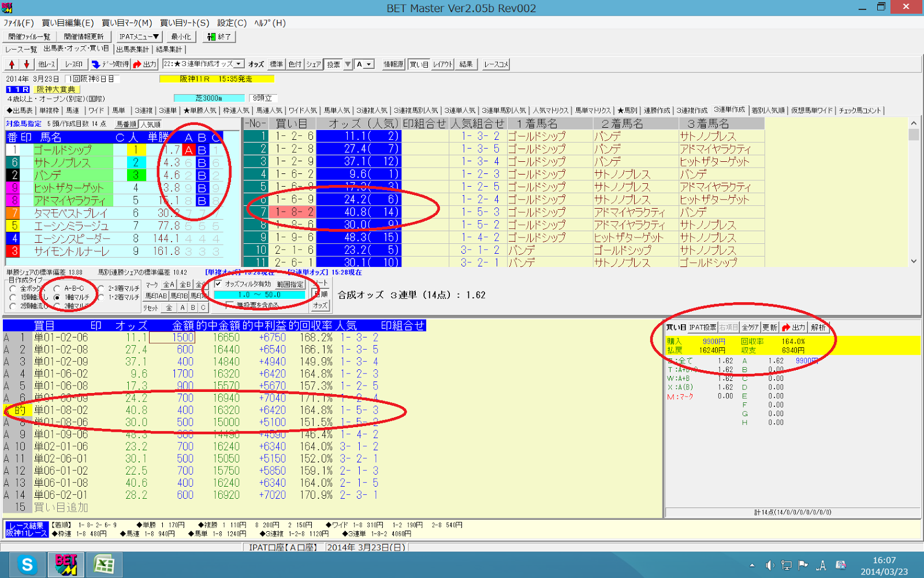Click the Action Center flag tray icon
This screenshot has width=924, height=578.
pos(803,565)
